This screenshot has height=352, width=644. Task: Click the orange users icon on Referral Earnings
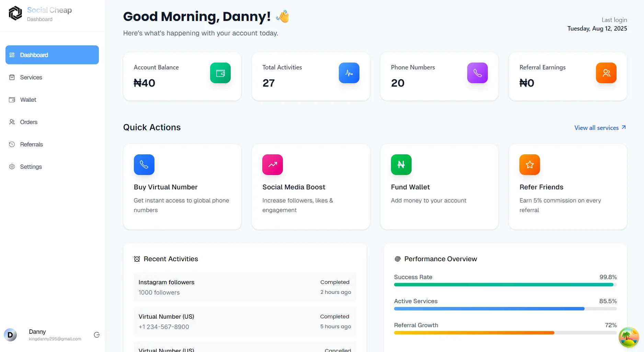606,73
